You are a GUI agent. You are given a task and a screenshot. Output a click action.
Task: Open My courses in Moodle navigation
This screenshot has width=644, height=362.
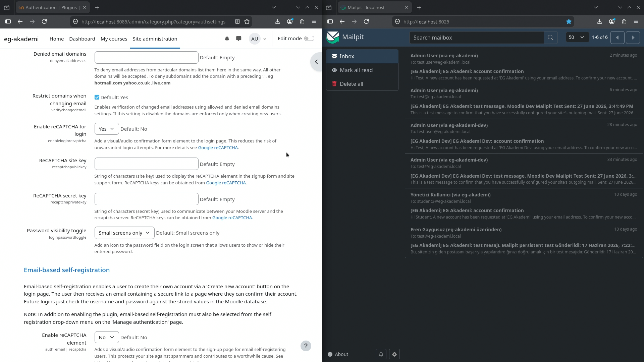tap(114, 39)
